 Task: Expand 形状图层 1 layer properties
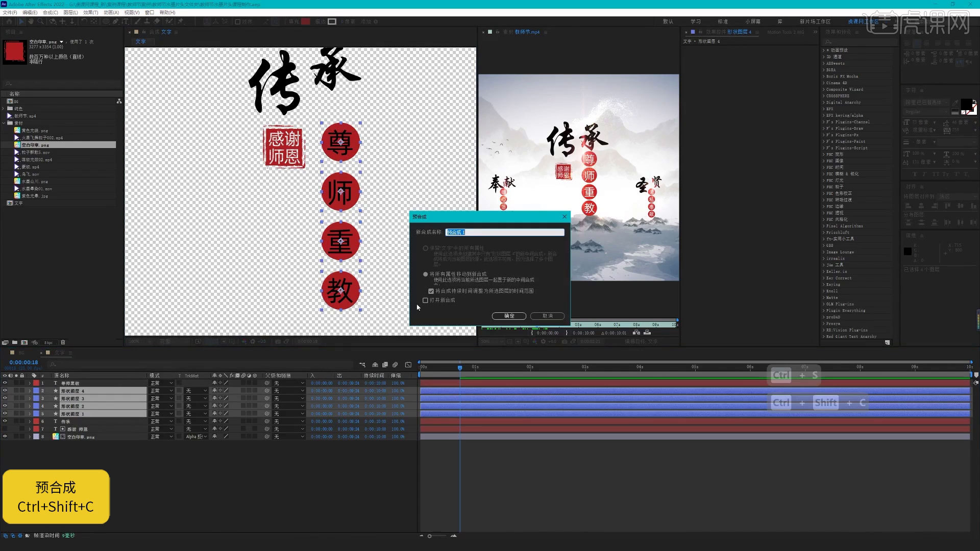point(30,414)
